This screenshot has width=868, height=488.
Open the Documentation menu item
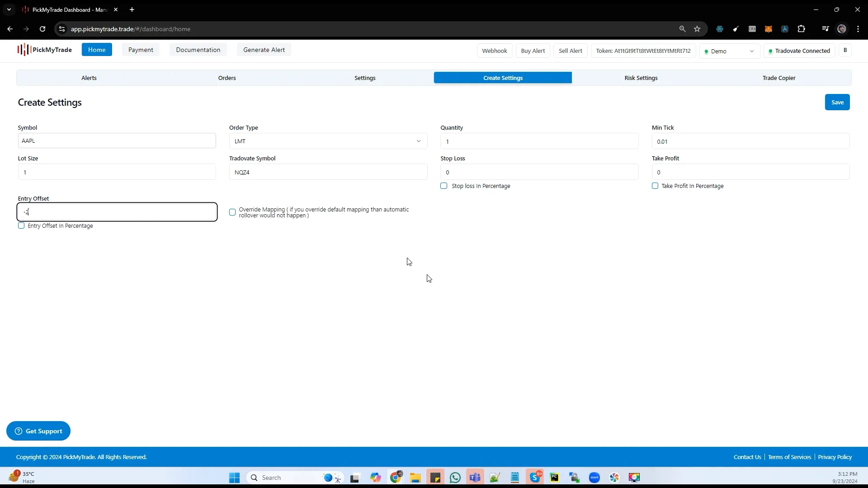pos(198,49)
